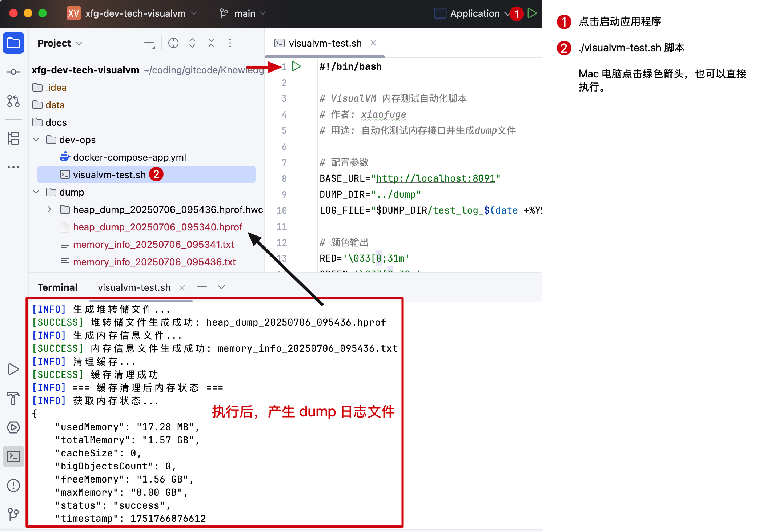Expand the heap_dump_20250706_095436.hprof.hwcache folder
Screen dimensions: 775x532
pos(50,210)
